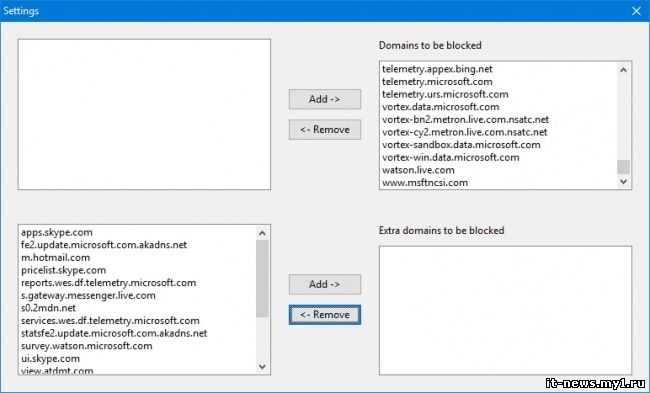650x393 pixels.
Task: Click the focused lower <- Remove button
Action: [325, 315]
